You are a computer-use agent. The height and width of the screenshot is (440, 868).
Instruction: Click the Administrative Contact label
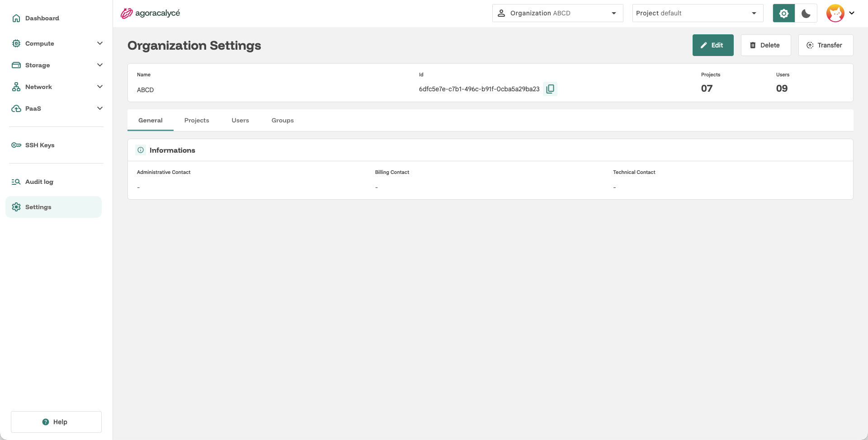pos(164,172)
